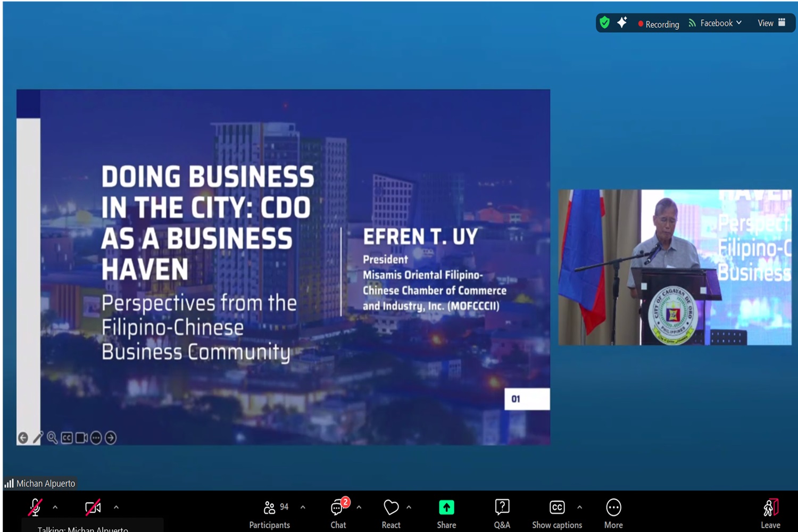Click the green encryption shield icon
798x532 pixels.
[x=604, y=23]
